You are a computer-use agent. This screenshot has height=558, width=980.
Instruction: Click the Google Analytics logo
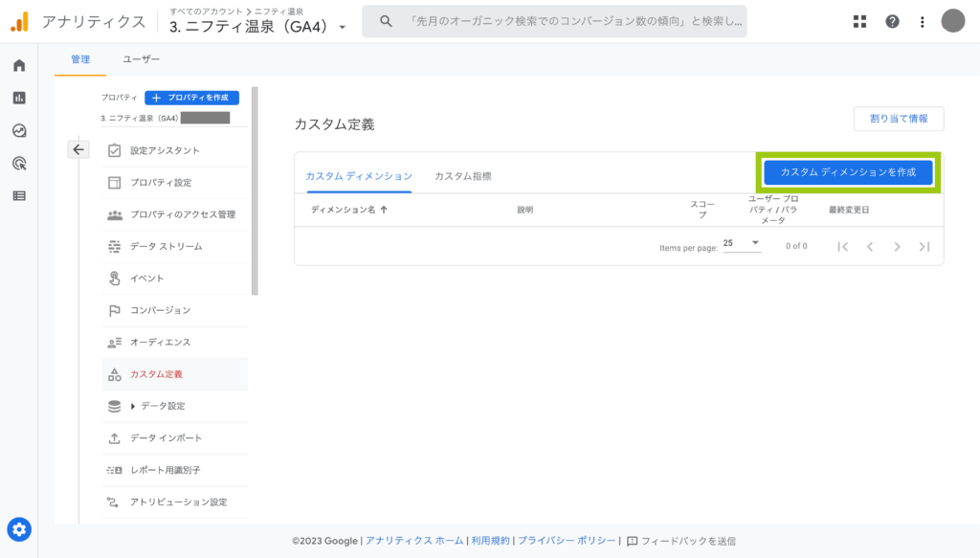click(19, 21)
